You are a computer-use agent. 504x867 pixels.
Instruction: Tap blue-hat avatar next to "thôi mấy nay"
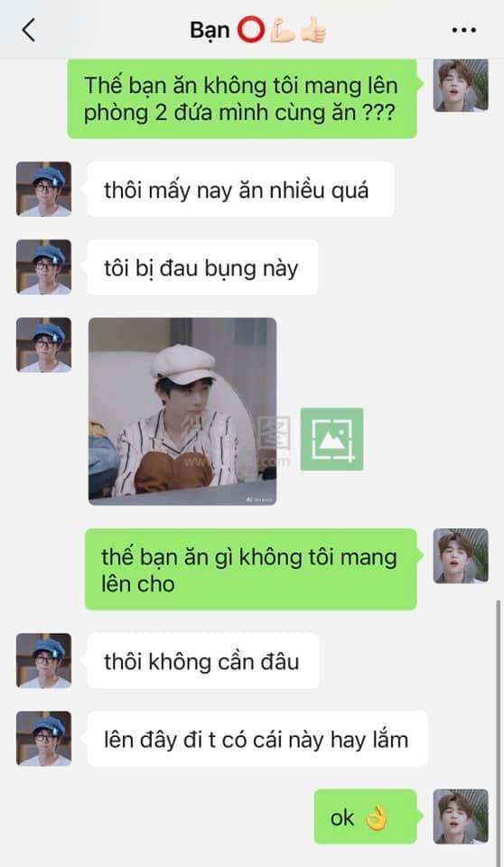[x=43, y=189]
